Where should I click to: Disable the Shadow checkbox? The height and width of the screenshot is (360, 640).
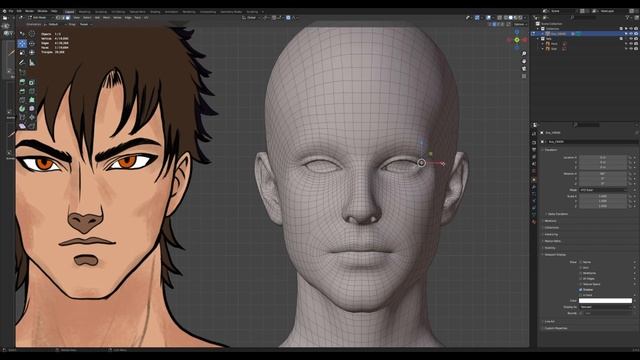point(580,289)
